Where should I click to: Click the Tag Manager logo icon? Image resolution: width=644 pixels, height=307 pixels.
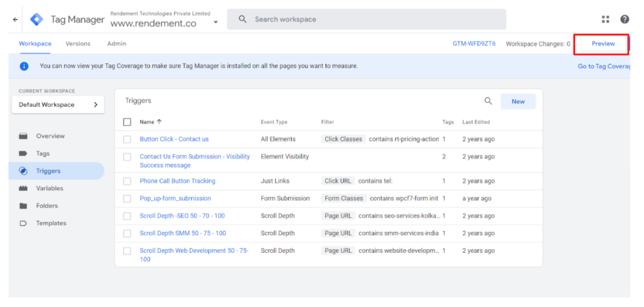point(36,20)
